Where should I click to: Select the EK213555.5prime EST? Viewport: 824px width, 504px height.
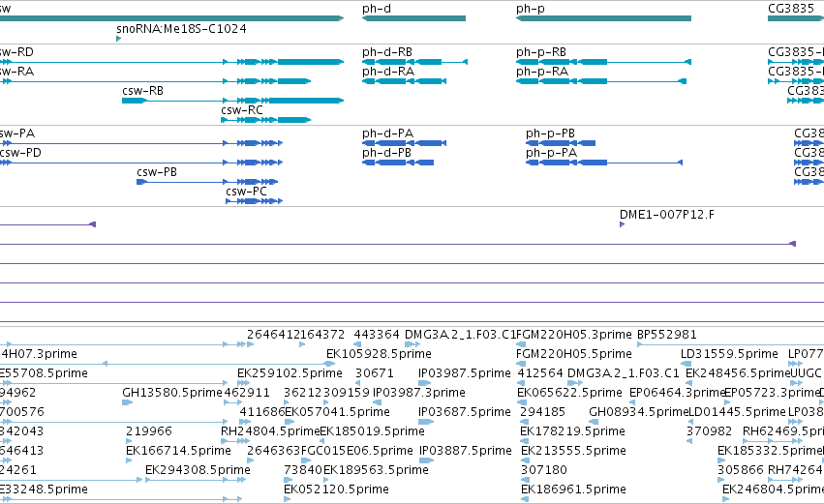pos(573,451)
